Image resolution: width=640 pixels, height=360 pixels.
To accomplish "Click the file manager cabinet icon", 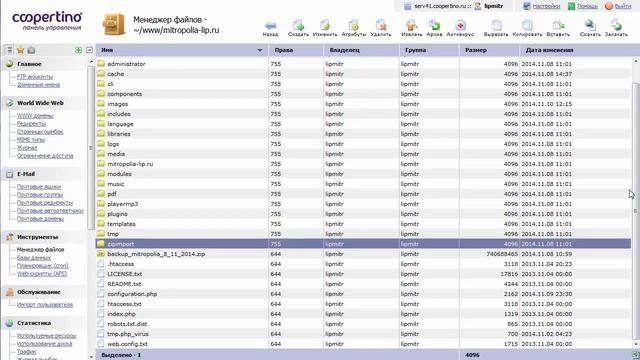I will tap(113, 24).
